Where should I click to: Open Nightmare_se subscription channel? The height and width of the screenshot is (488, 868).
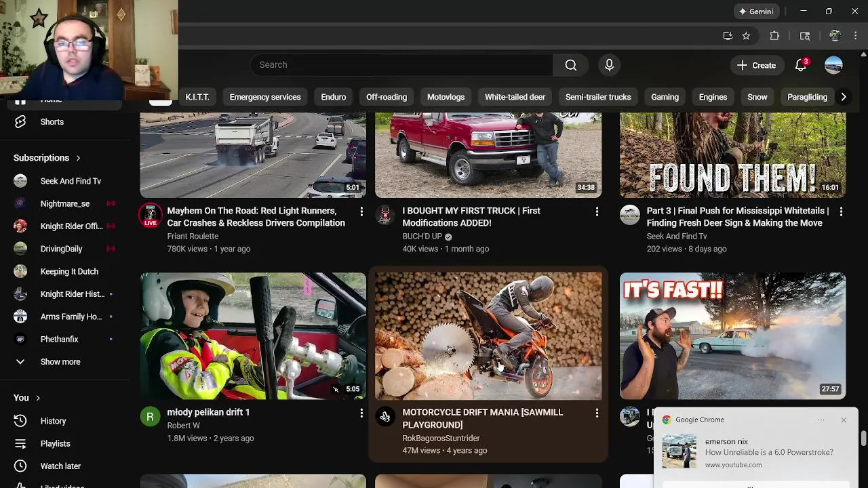coord(65,203)
